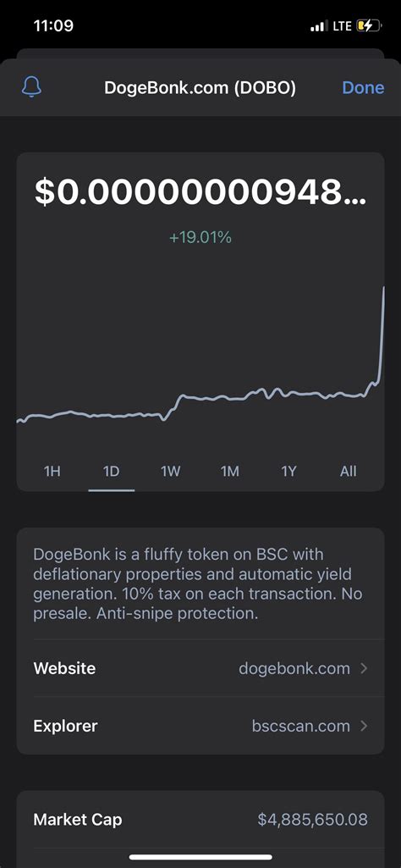401x868 pixels.
Task: Tap the DogeBonk description text
Action: 199,584
